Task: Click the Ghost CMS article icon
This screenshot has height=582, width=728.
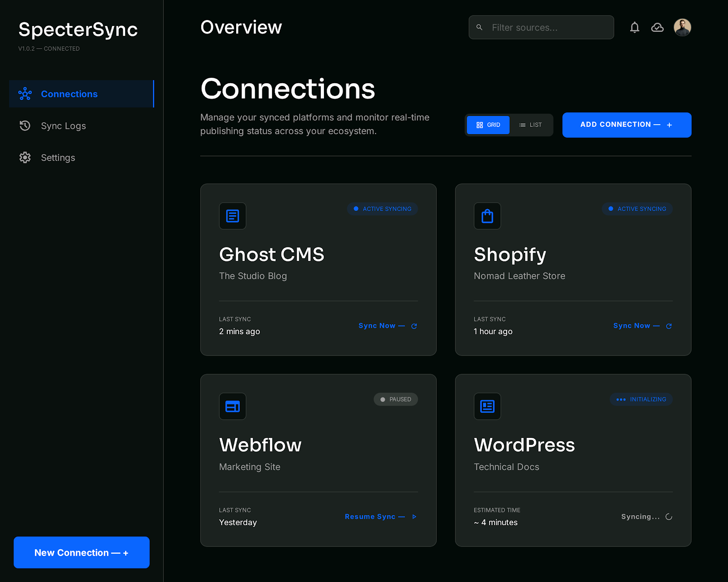Action: (233, 216)
